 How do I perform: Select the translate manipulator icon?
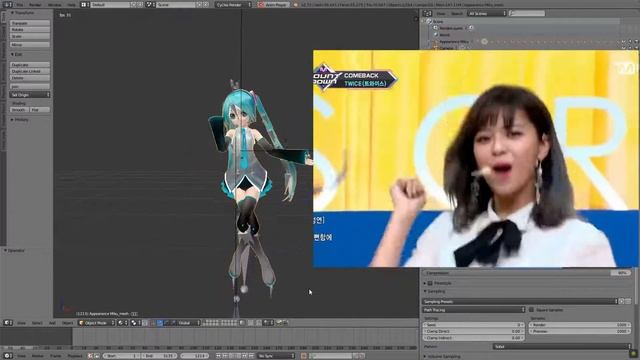[160, 323]
